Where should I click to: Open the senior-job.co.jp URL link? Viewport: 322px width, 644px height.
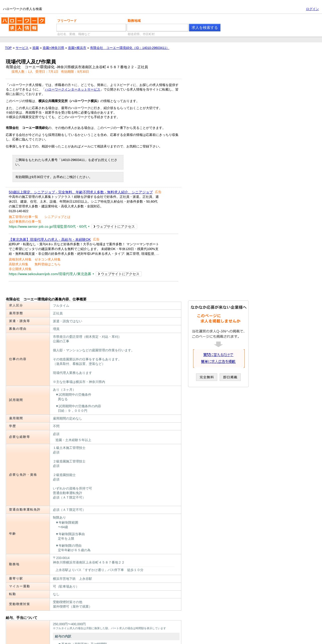click(48, 227)
